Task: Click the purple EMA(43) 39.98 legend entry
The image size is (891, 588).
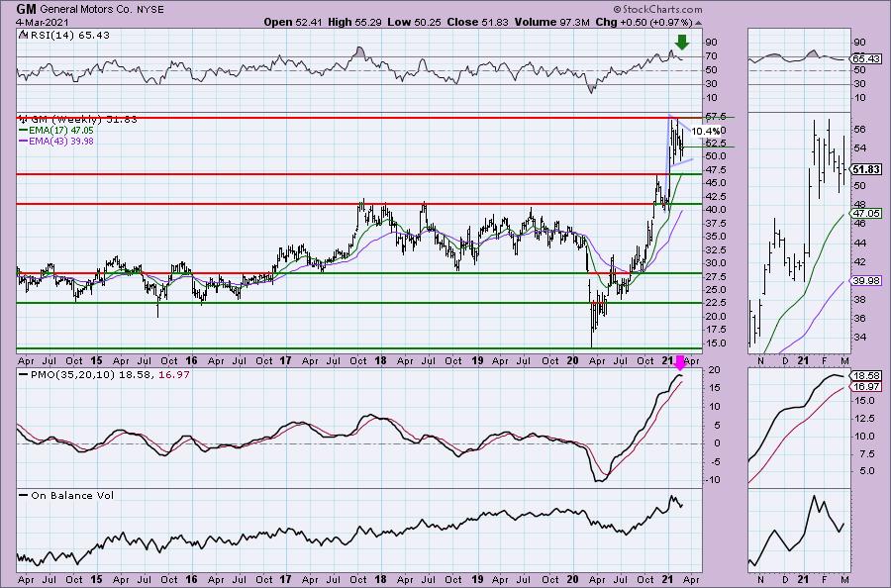Action: pos(56,141)
